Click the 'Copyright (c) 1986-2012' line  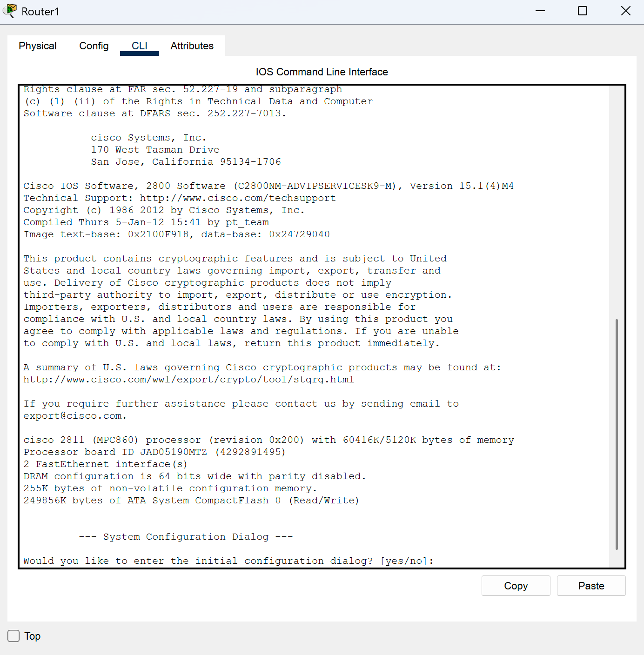pyautogui.click(x=164, y=210)
